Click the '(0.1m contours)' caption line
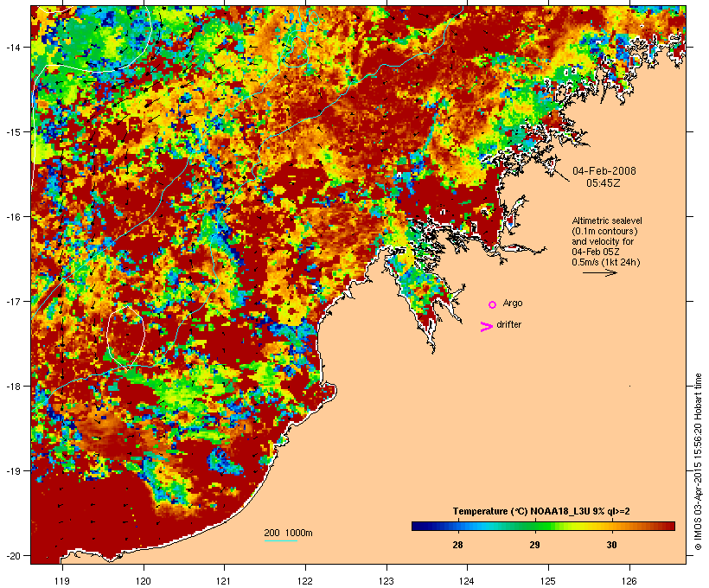The image size is (709, 588). (x=604, y=231)
